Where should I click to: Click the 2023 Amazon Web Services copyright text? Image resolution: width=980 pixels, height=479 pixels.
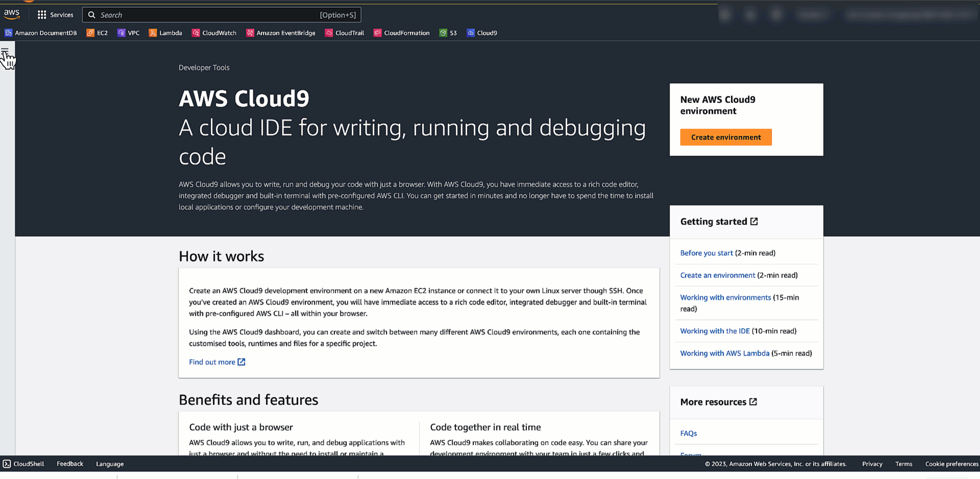tap(776, 464)
